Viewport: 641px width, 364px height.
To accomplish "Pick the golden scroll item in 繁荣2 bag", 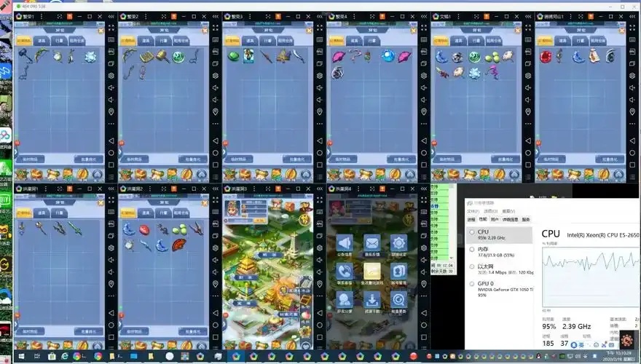I will click(146, 57).
